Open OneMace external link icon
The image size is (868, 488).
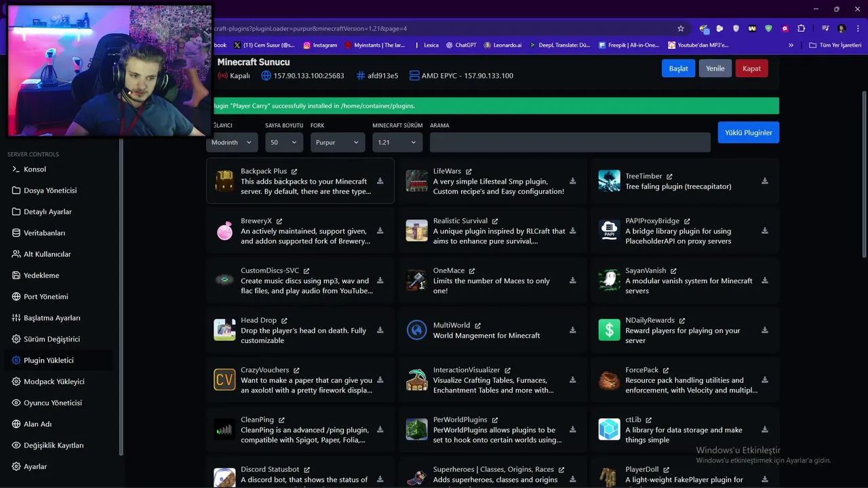click(472, 271)
